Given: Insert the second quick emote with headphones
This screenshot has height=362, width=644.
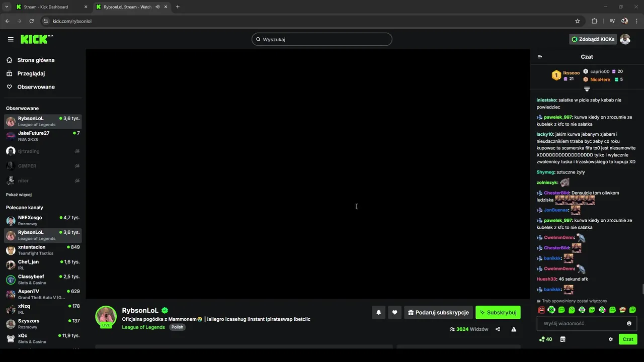Looking at the screenshot, I should (x=551, y=310).
